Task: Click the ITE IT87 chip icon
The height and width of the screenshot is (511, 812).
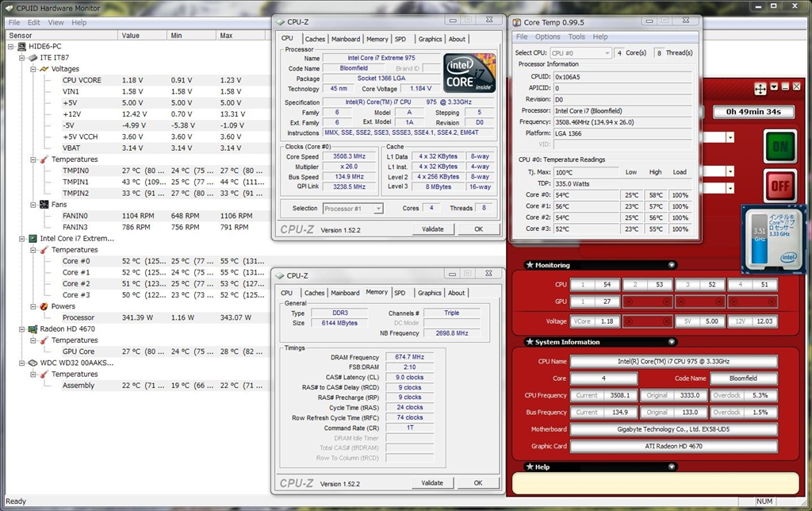Action: coord(33,58)
